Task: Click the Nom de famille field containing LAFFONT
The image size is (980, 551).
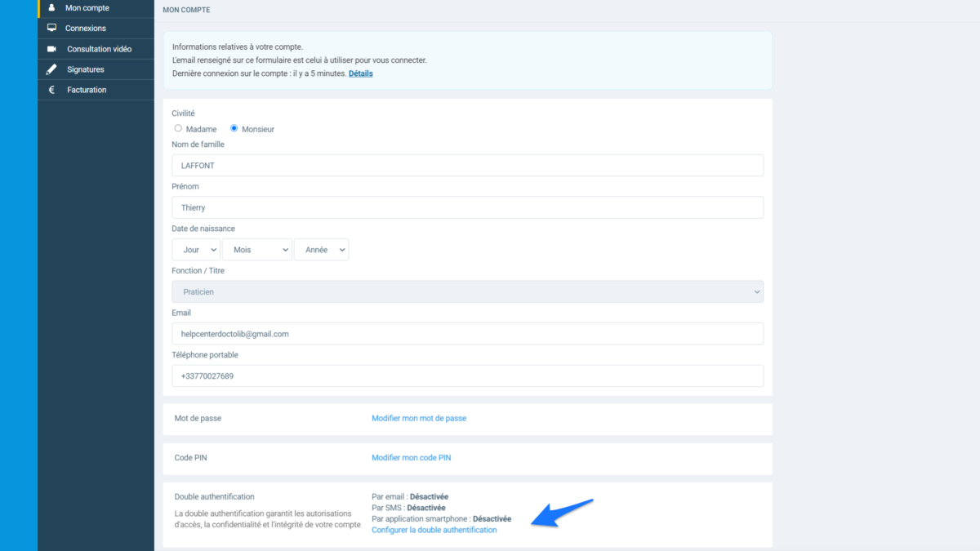Action: tap(467, 166)
